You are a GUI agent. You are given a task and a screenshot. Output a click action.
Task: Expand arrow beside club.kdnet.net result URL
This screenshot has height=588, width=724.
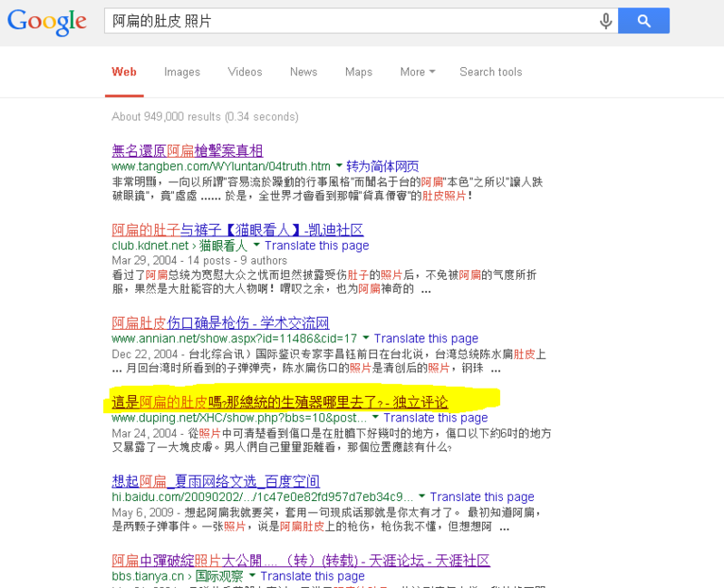click(256, 246)
